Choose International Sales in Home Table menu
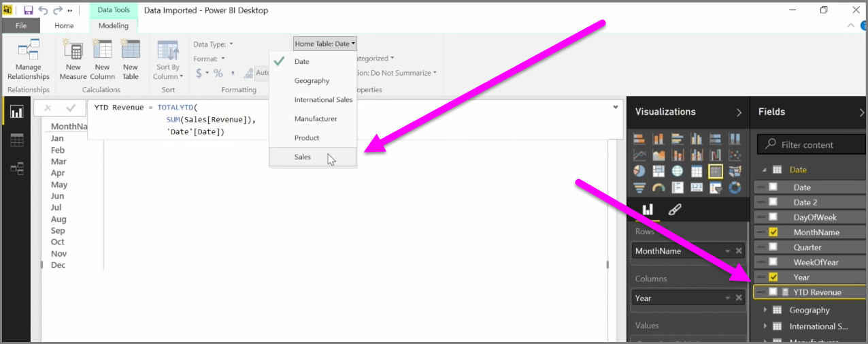The width and height of the screenshot is (868, 344). (x=313, y=99)
